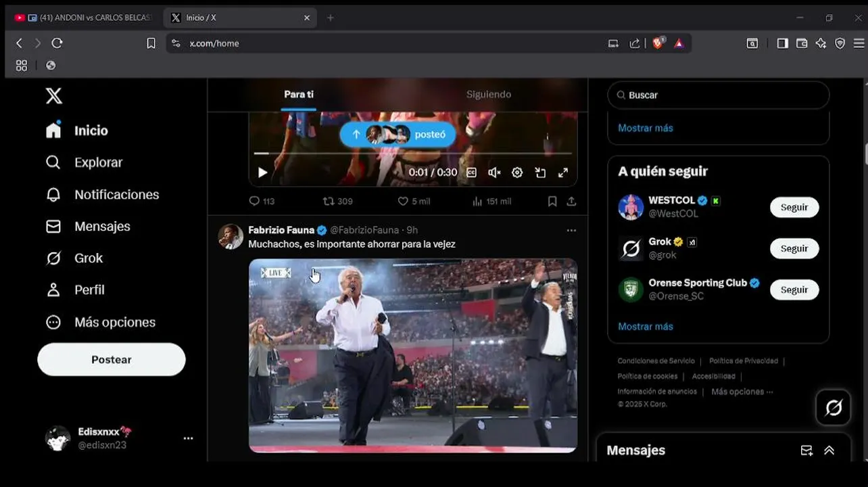This screenshot has height=487, width=868.
Task: Open Explorar in sidebar
Action: (84, 162)
